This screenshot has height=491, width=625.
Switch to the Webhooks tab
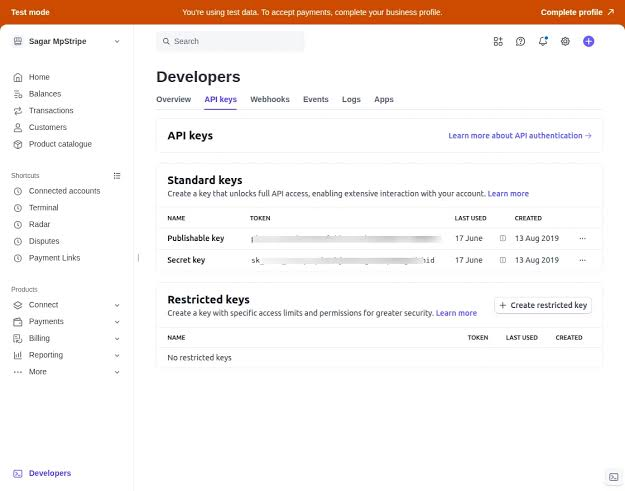coord(270,100)
